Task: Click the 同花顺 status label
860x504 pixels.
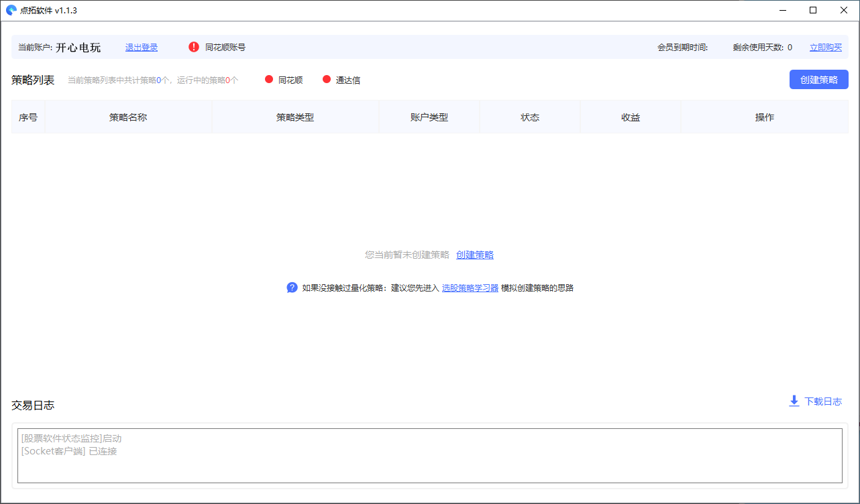Action: pyautogui.click(x=290, y=80)
